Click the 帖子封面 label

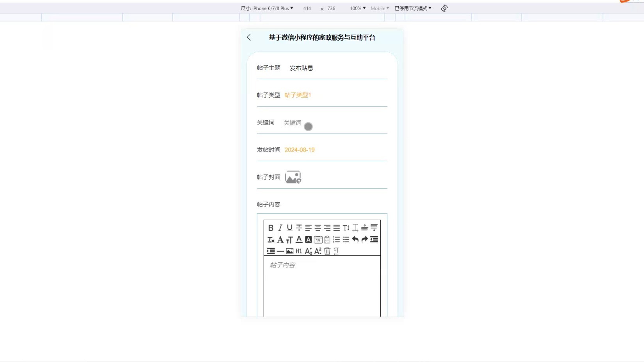[269, 177]
